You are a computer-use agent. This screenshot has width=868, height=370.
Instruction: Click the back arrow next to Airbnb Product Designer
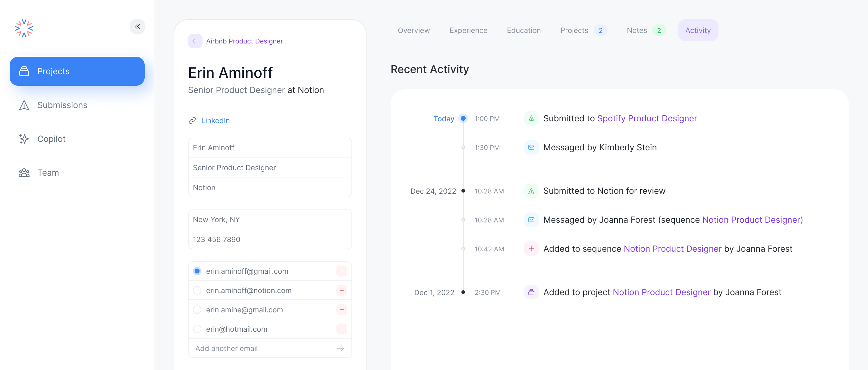pyautogui.click(x=195, y=41)
